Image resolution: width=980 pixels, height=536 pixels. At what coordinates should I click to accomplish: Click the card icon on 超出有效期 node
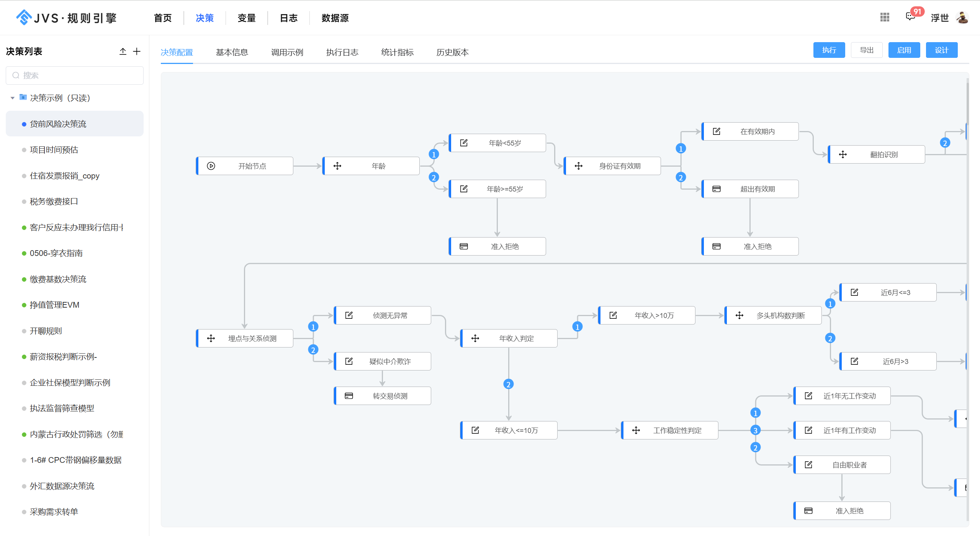click(717, 189)
